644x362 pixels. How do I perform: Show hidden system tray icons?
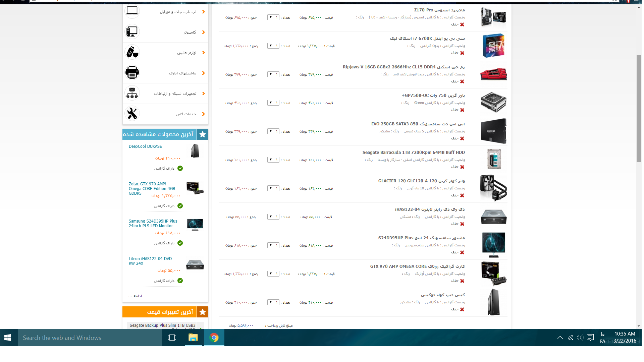click(560, 338)
